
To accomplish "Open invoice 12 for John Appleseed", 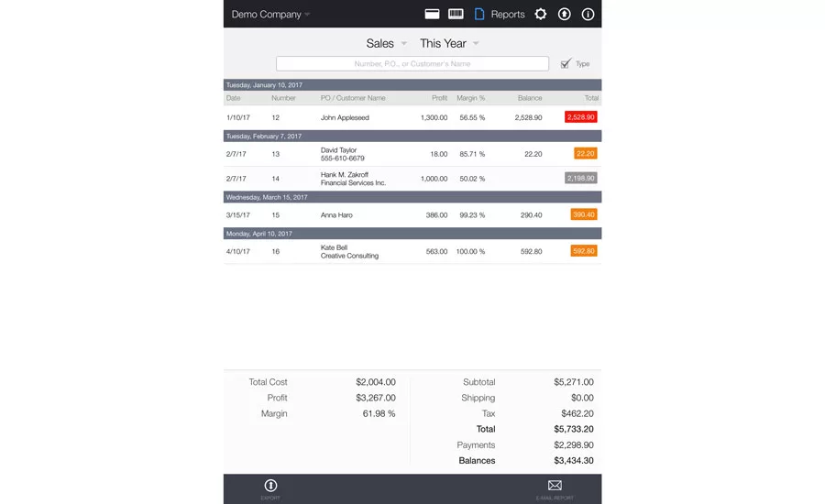I will [412, 117].
